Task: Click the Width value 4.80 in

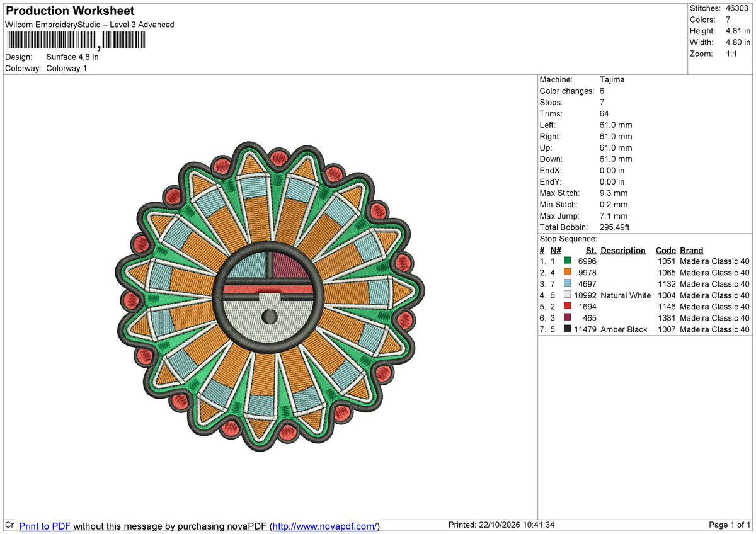Action: click(x=738, y=42)
